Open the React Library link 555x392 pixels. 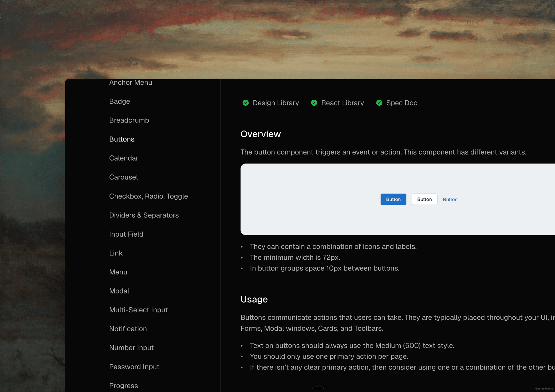343,103
